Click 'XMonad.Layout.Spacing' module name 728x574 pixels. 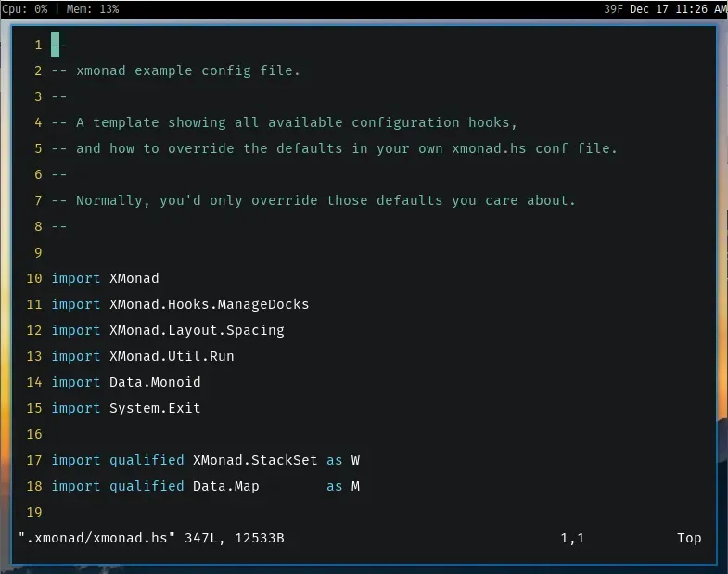tap(197, 330)
